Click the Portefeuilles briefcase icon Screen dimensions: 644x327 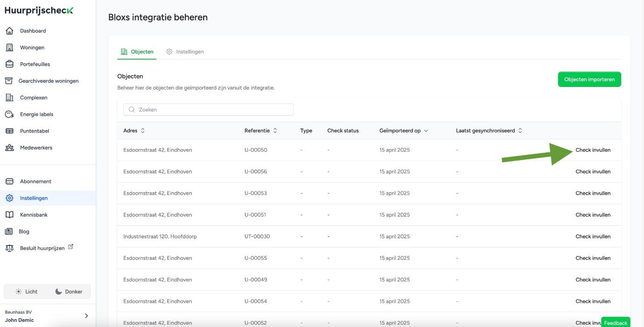click(x=9, y=64)
